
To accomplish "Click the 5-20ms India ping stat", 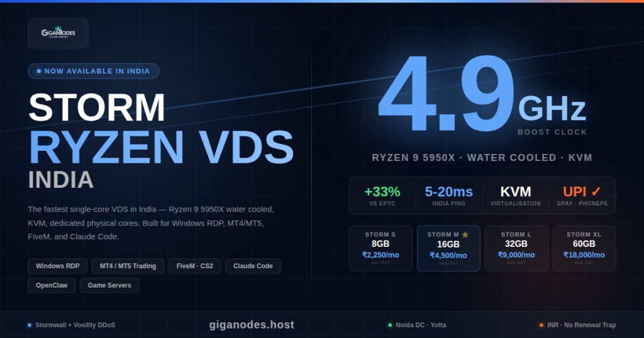I will 449,195.
